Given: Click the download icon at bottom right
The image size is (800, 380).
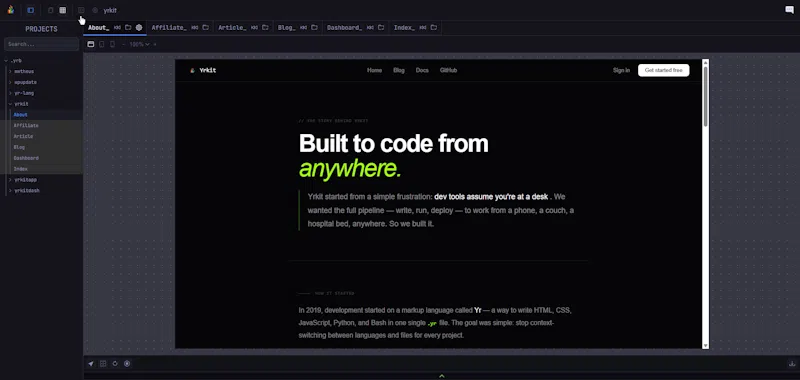Looking at the screenshot, I should pyautogui.click(x=792, y=364).
